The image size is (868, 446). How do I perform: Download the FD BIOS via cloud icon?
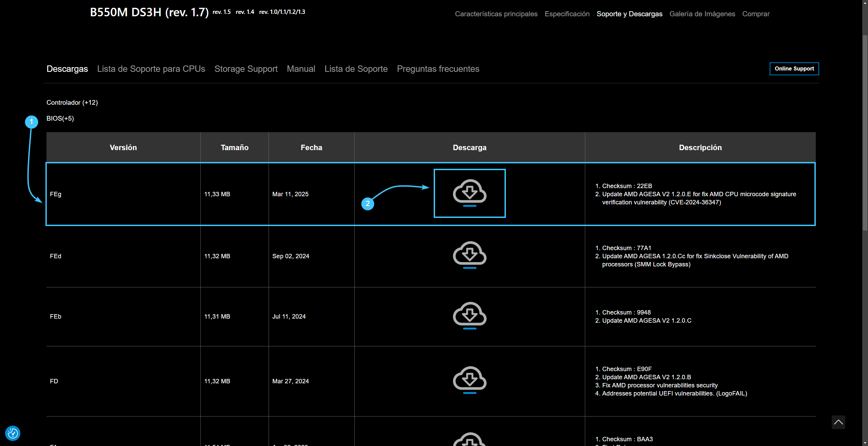point(470,380)
